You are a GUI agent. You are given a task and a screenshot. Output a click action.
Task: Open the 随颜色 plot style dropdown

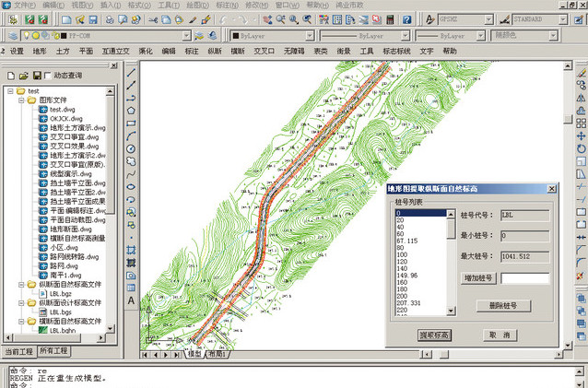(553, 36)
